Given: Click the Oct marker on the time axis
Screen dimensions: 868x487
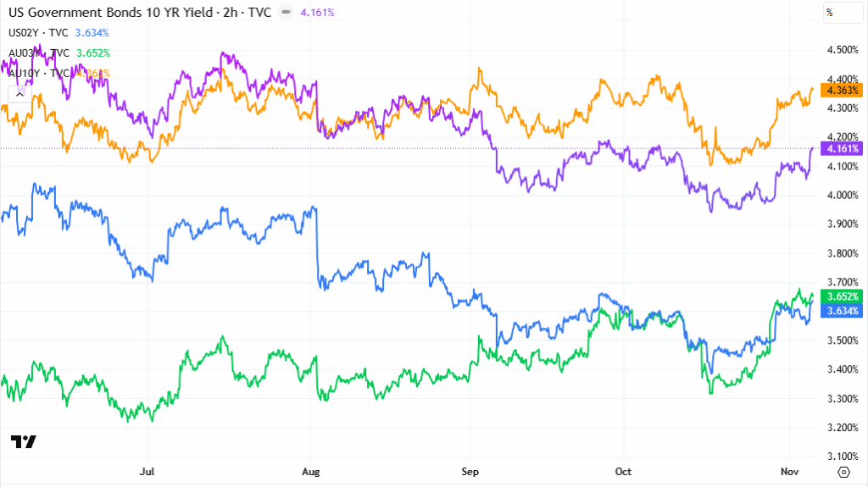Looking at the screenshot, I should click(624, 471).
